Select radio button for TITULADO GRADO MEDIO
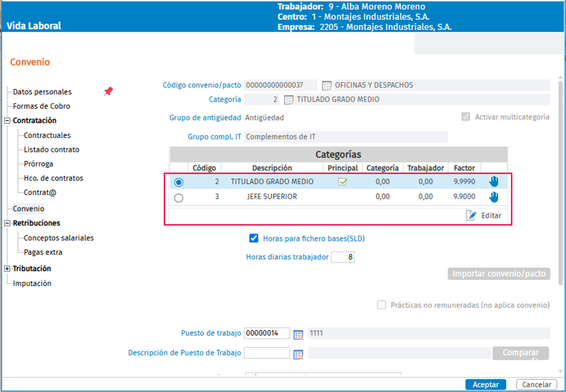The width and height of the screenshot is (566, 392). (x=179, y=182)
